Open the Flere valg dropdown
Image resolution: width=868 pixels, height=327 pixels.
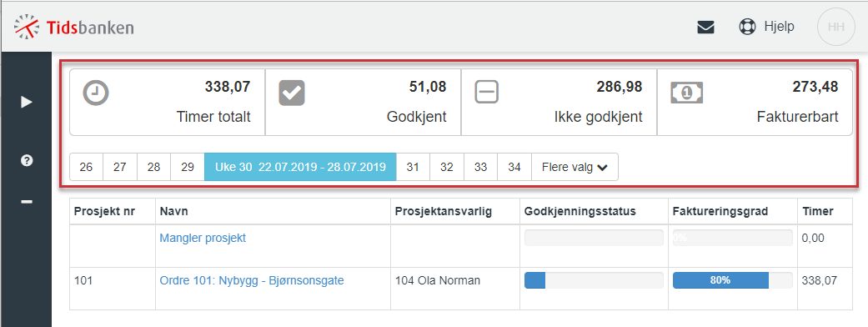click(x=574, y=167)
